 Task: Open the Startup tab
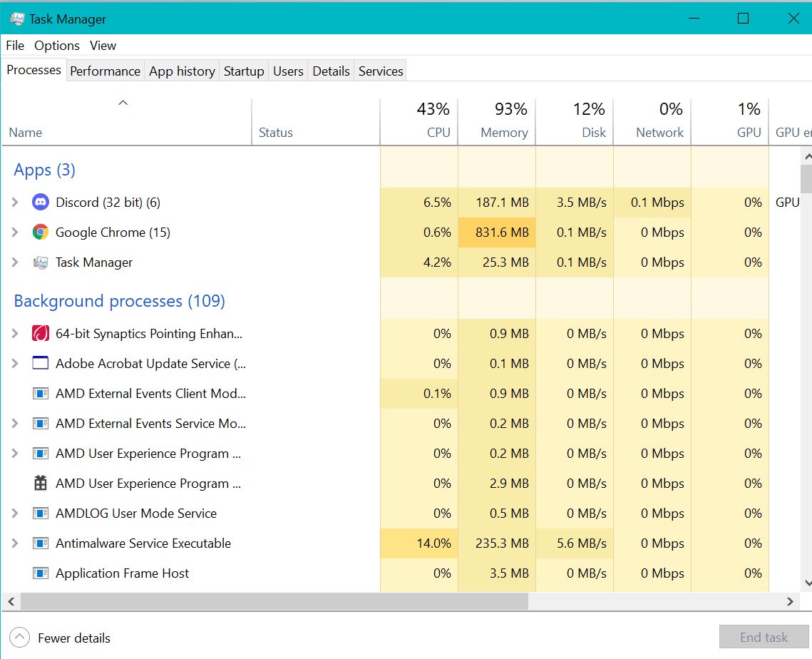pyautogui.click(x=243, y=71)
